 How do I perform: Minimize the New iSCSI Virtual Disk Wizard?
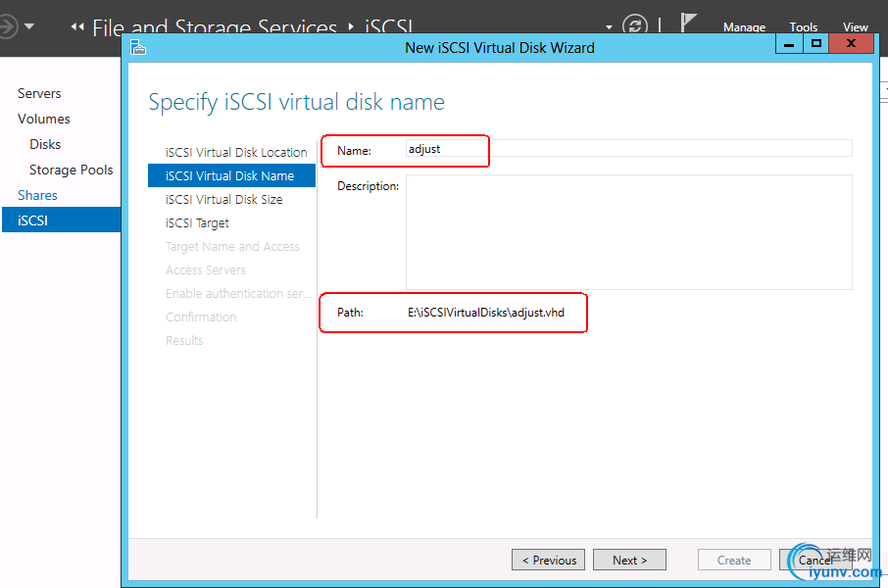point(788,44)
